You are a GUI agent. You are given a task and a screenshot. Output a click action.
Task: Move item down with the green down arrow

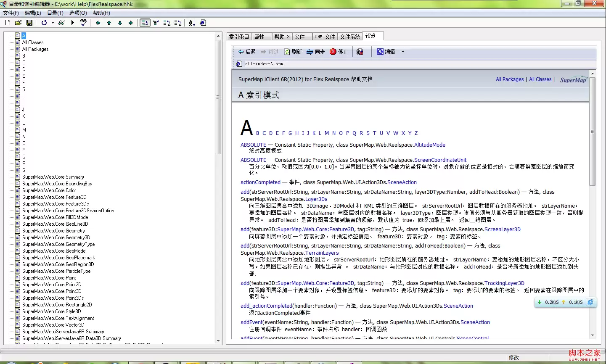120,23
